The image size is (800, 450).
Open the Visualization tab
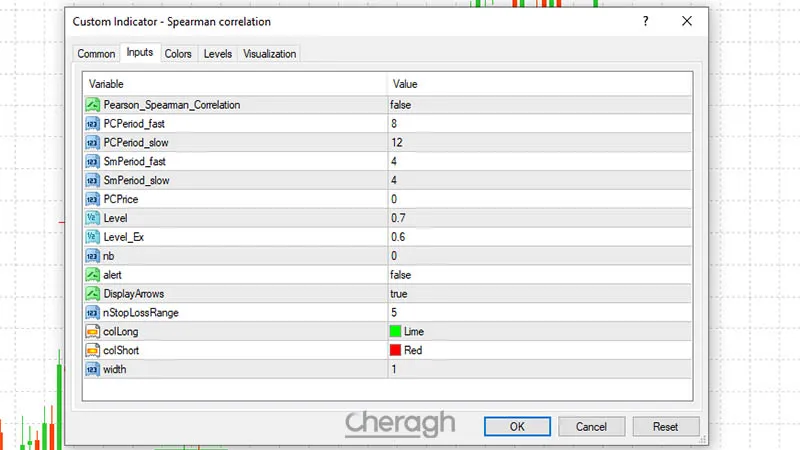(269, 54)
